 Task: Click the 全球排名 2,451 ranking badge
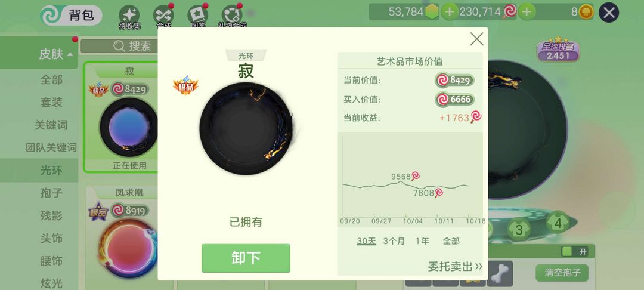point(558,51)
